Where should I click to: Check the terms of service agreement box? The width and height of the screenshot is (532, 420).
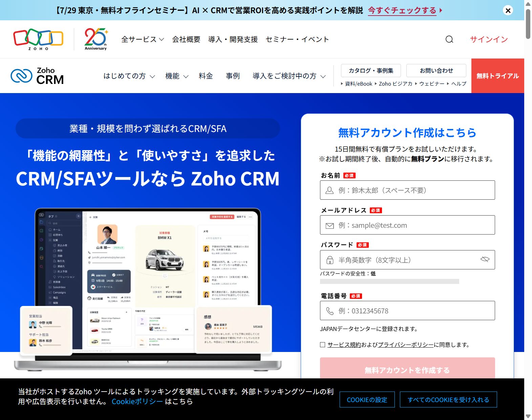point(322,345)
